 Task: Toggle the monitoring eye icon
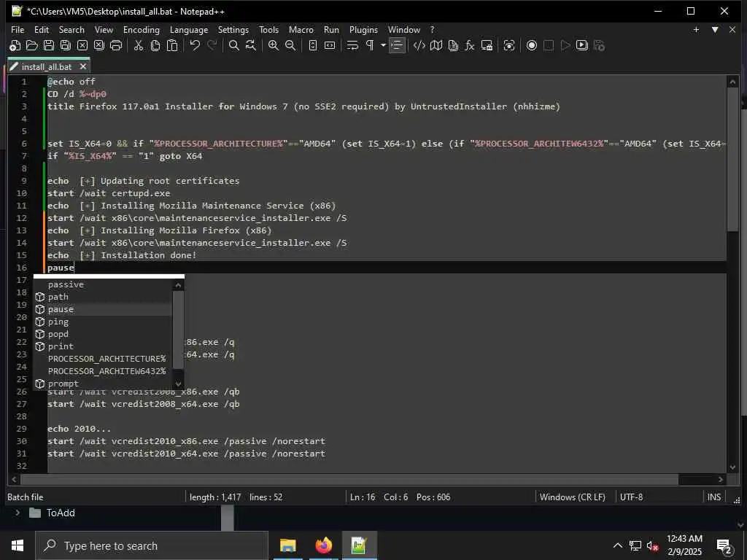[x=509, y=46]
